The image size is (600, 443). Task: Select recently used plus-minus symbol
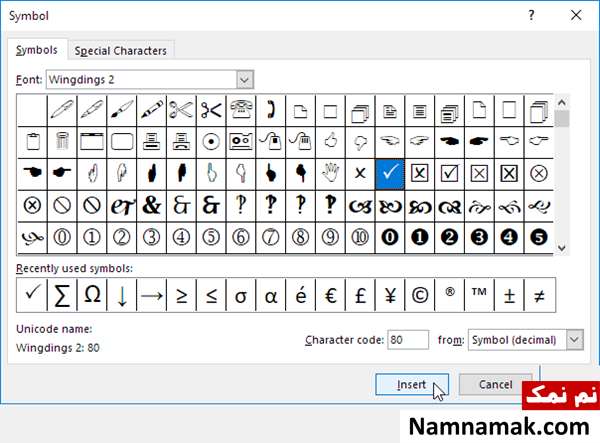tap(509, 295)
